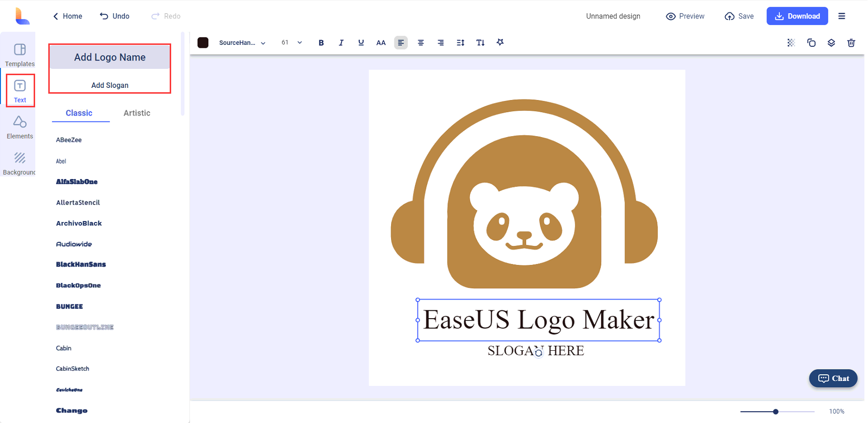Open the Chat support widget
Image resolution: width=868 pixels, height=423 pixels.
click(x=833, y=379)
